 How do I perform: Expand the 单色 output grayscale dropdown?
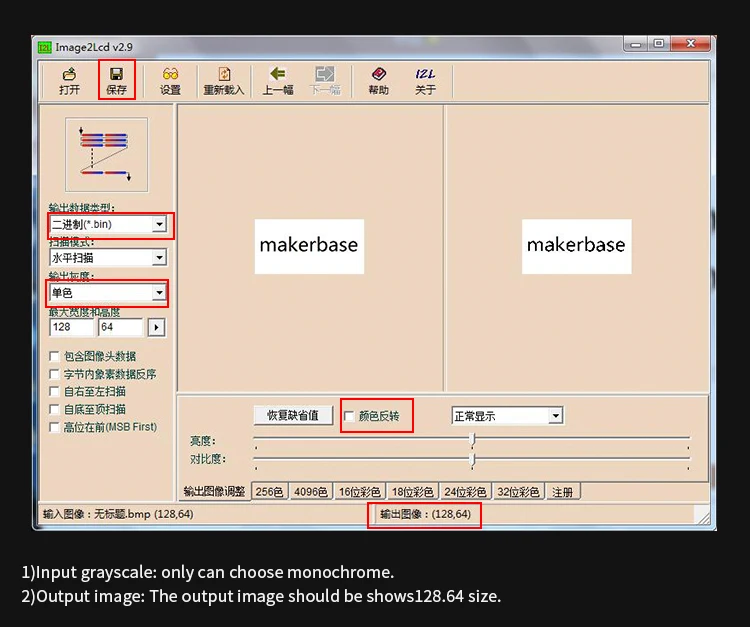pos(159,292)
